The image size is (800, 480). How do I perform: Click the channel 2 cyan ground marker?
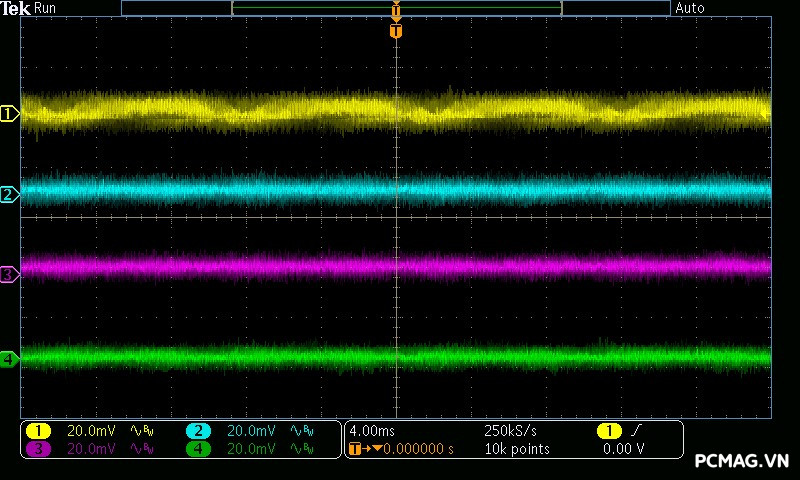[x=9, y=194]
